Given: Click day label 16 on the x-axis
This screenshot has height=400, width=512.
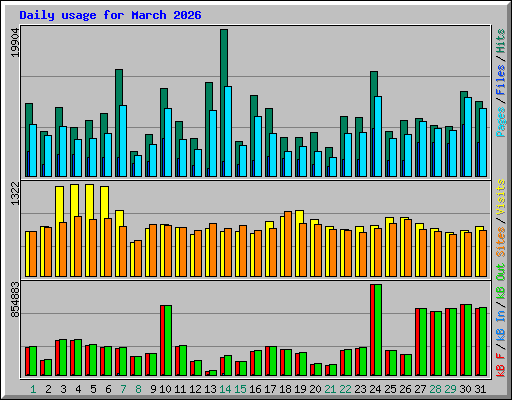Looking at the screenshot, I should click(x=255, y=389).
